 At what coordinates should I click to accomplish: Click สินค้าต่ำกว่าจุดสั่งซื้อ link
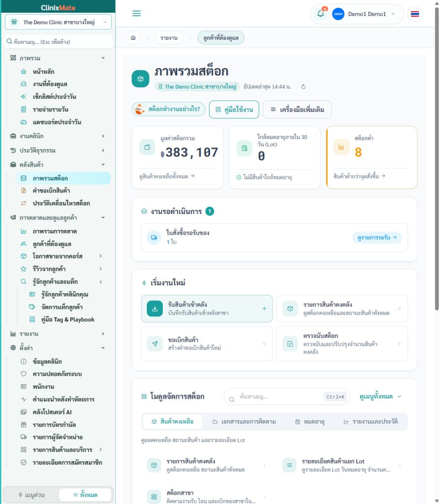360,176
